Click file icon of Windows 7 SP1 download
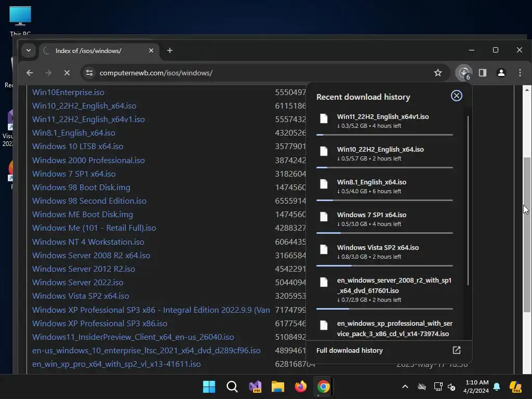 (x=324, y=217)
